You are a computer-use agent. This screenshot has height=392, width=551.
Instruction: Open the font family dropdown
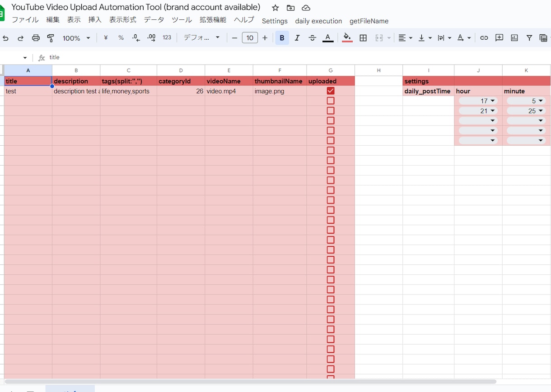pyautogui.click(x=201, y=38)
